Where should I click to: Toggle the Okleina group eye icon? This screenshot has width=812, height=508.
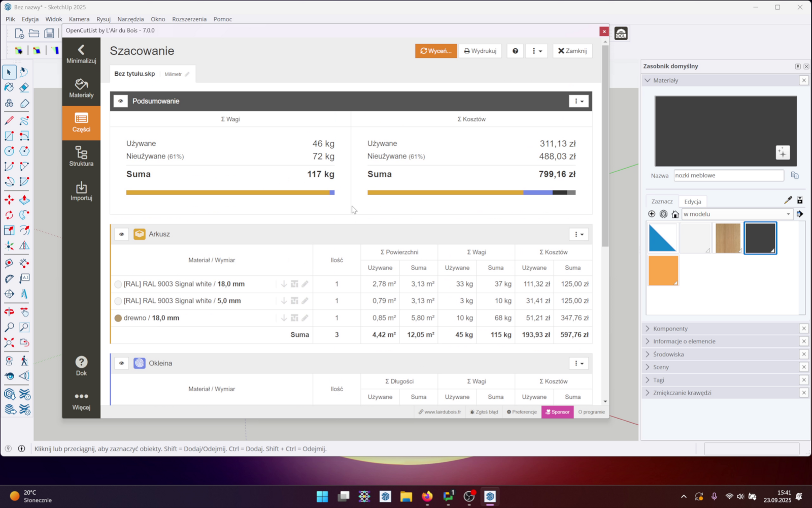(121, 363)
